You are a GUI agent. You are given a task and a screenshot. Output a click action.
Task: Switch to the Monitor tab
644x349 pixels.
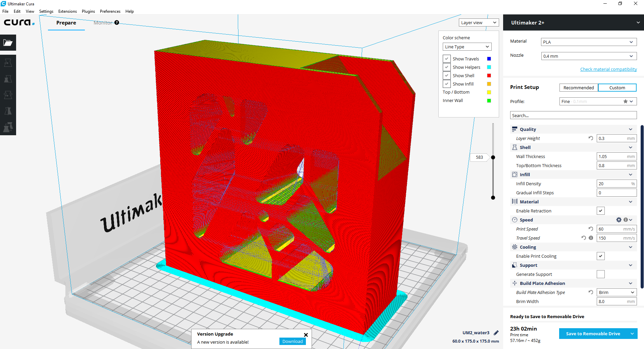[103, 22]
